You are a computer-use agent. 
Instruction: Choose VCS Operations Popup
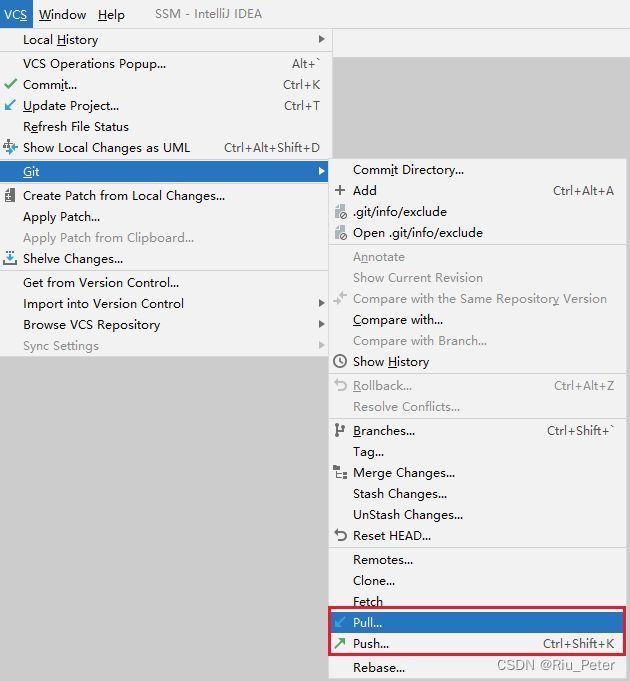(x=164, y=63)
